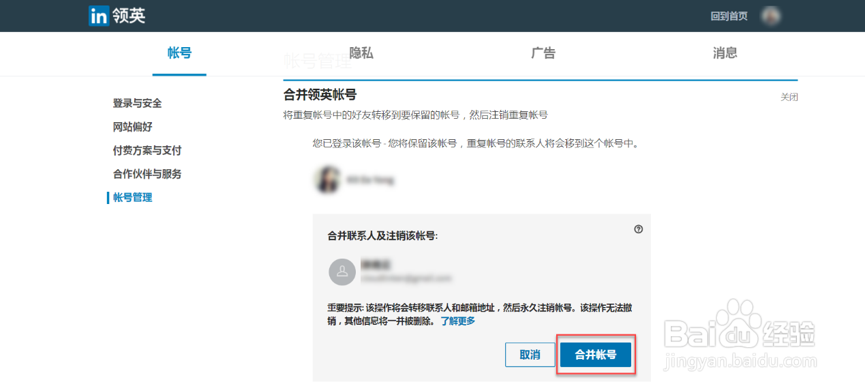Click the help question mark icon
This screenshot has width=865, height=391.
click(638, 229)
